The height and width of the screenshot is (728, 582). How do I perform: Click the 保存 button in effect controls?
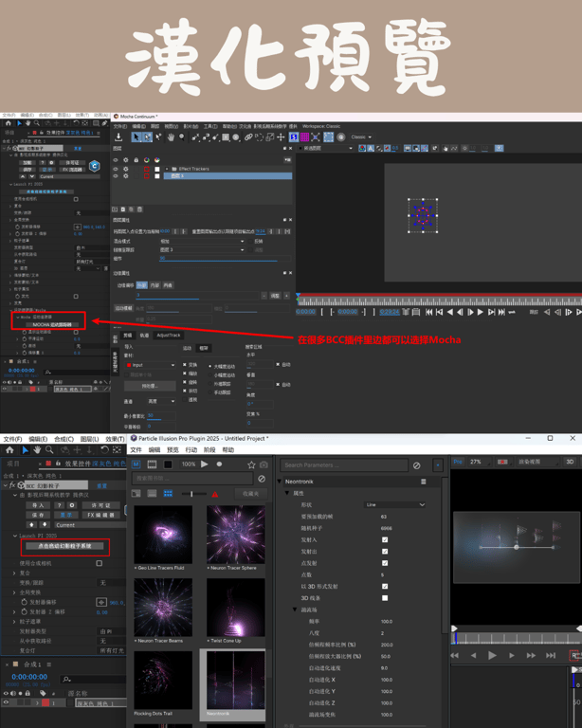pyautogui.click(x=38, y=515)
